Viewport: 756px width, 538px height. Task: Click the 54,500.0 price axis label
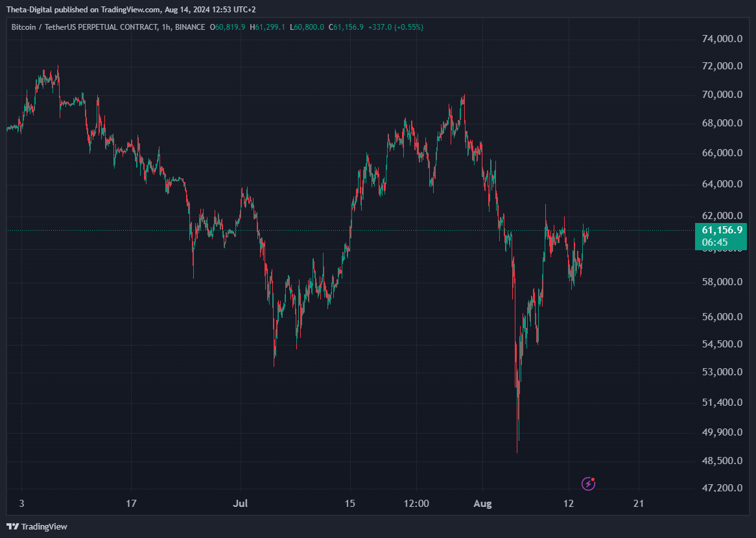722,344
